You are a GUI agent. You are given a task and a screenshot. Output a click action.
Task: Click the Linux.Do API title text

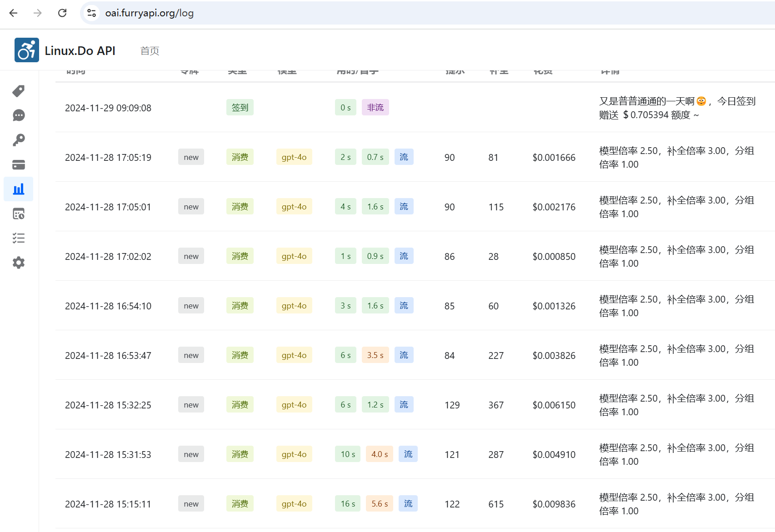click(x=80, y=51)
